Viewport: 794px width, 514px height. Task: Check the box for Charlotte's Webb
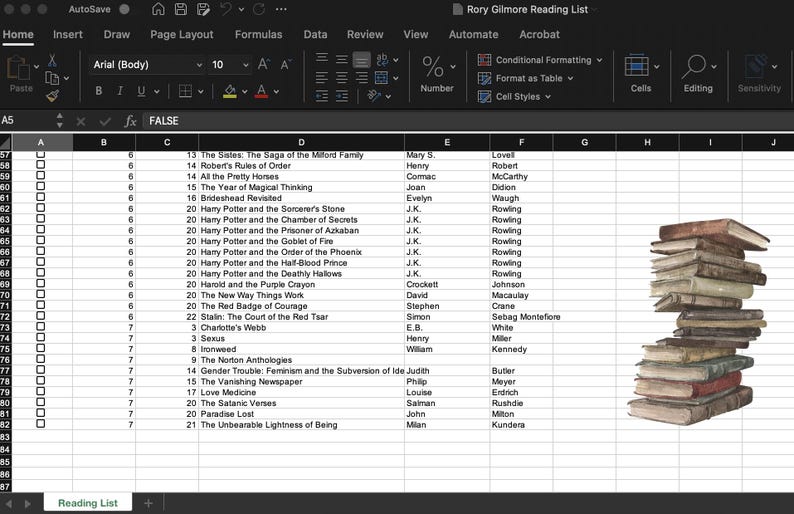tap(41, 327)
